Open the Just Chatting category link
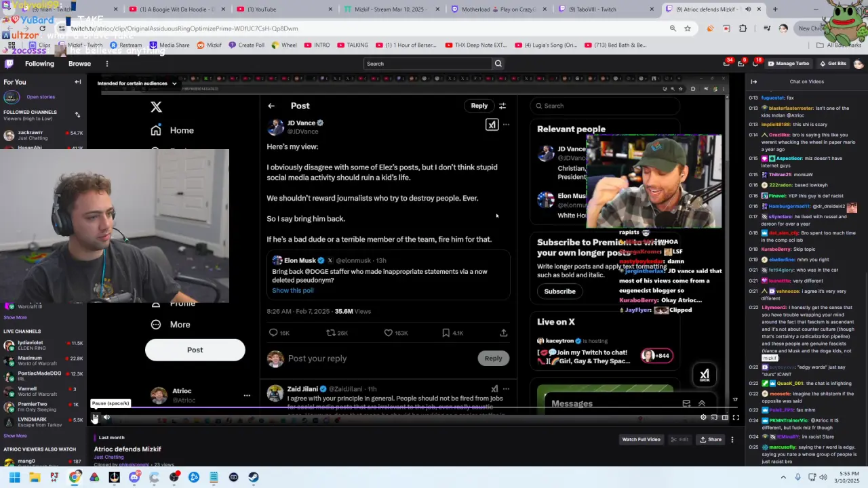The image size is (868, 488). point(108,457)
